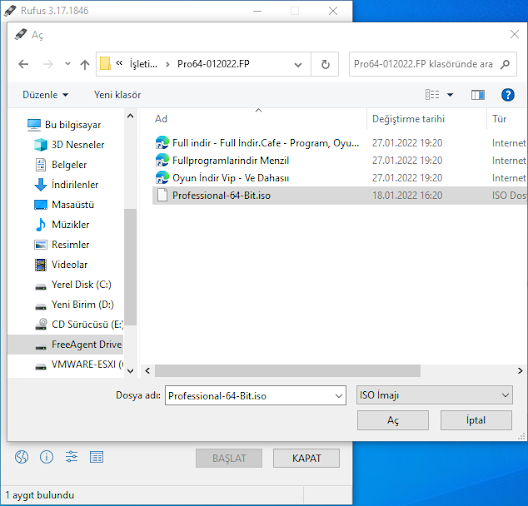Open dialog help
The width and height of the screenshot is (528, 506).
click(x=507, y=95)
